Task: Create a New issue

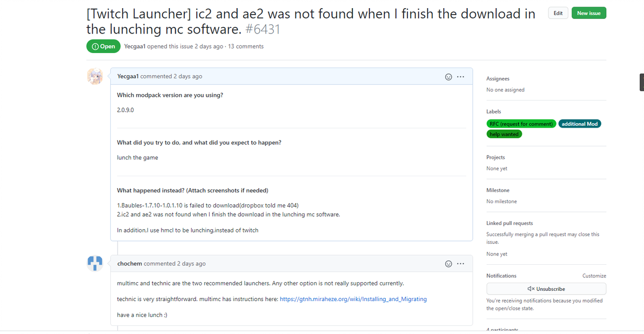Action: tap(588, 13)
